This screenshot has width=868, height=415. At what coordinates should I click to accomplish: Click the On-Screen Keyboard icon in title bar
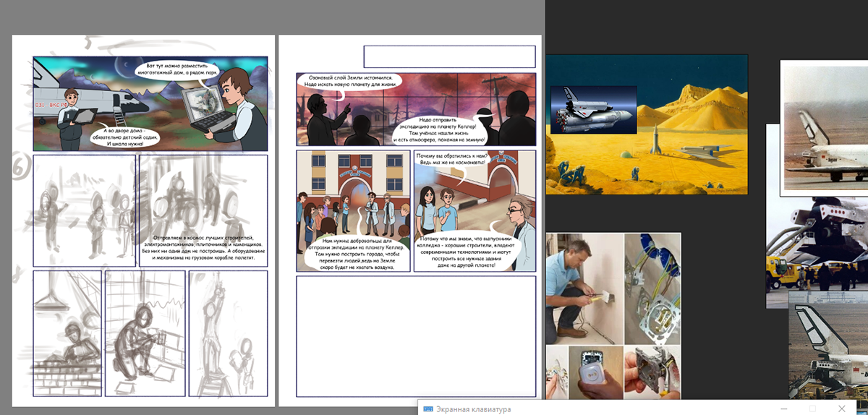(x=427, y=409)
